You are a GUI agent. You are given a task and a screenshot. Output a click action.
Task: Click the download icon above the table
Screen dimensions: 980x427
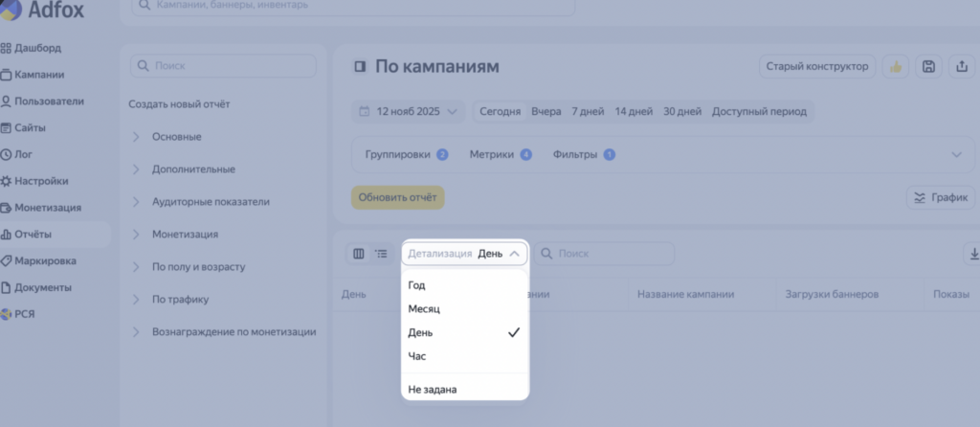tap(972, 254)
